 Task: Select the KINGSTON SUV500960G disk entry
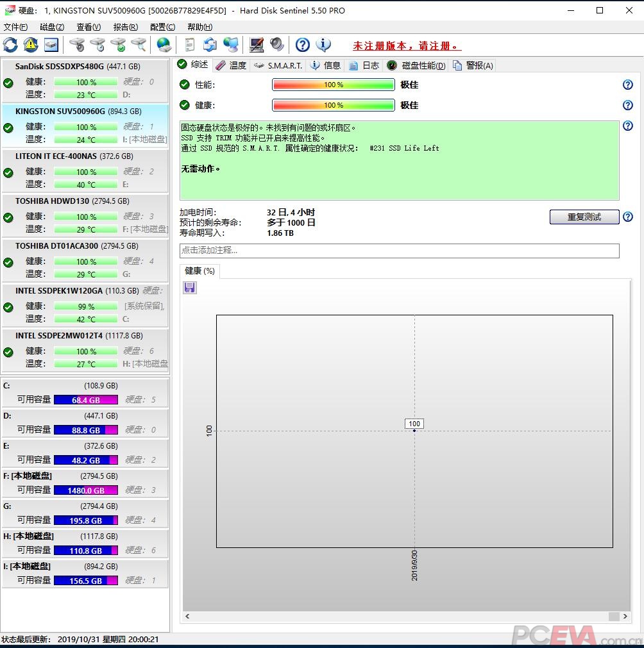tap(85, 126)
